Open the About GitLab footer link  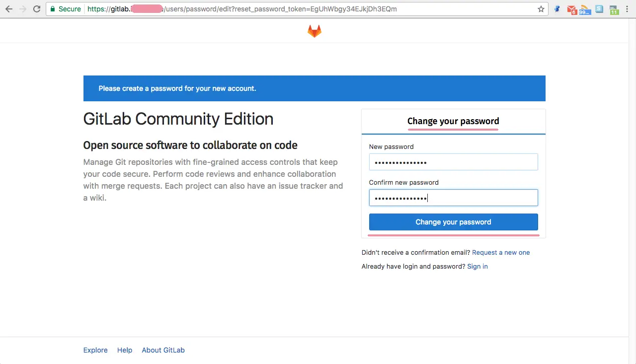(163, 350)
